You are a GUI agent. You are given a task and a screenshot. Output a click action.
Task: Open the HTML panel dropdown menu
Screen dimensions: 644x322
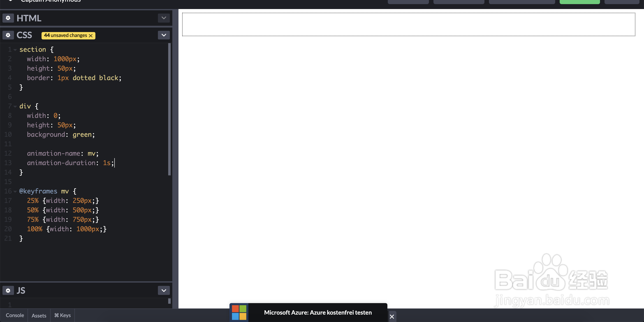coord(164,18)
